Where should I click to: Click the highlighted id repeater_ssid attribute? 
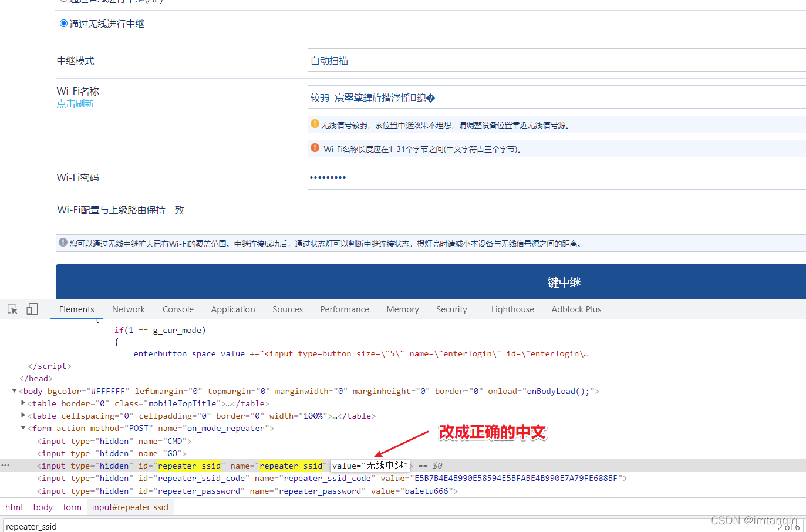189,466
